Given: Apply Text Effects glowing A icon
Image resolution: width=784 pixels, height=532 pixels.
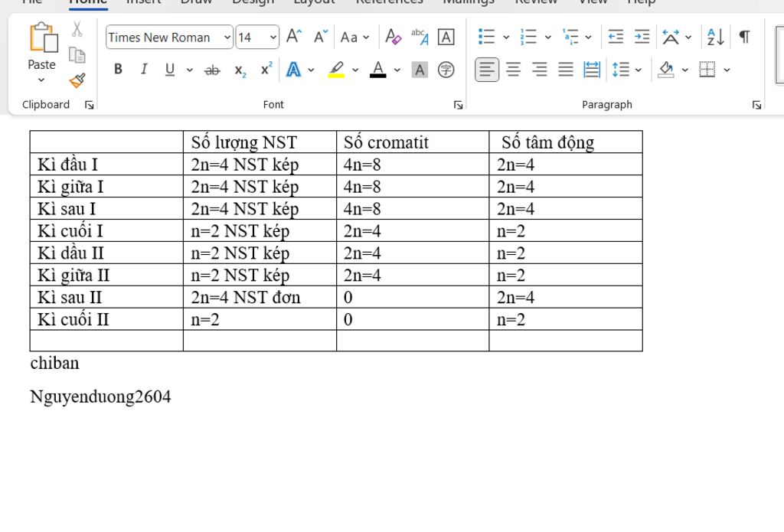Looking at the screenshot, I should click(293, 70).
